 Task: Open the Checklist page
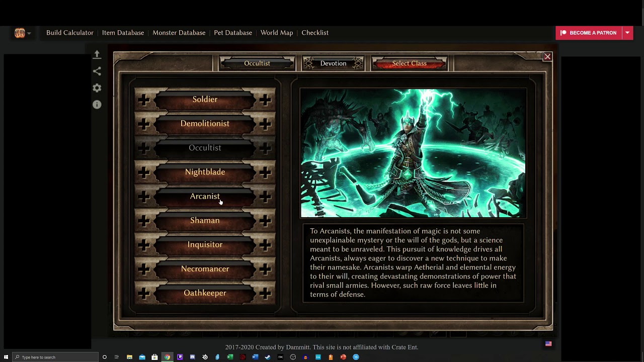tap(315, 33)
